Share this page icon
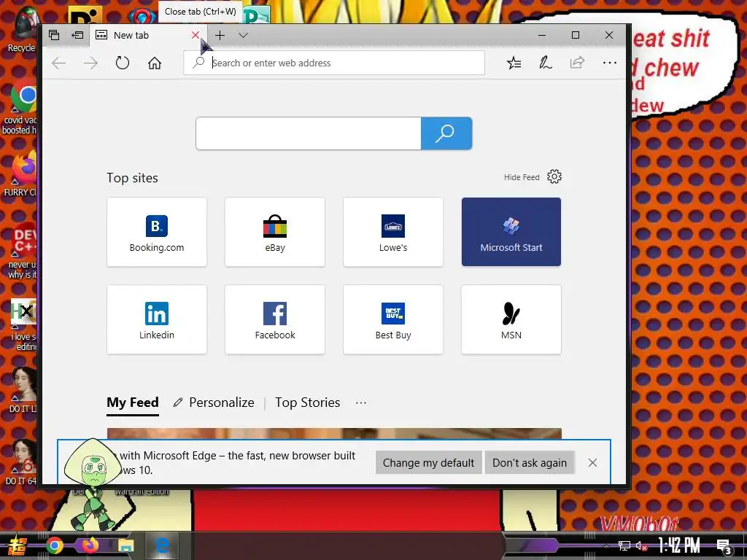 577,63
